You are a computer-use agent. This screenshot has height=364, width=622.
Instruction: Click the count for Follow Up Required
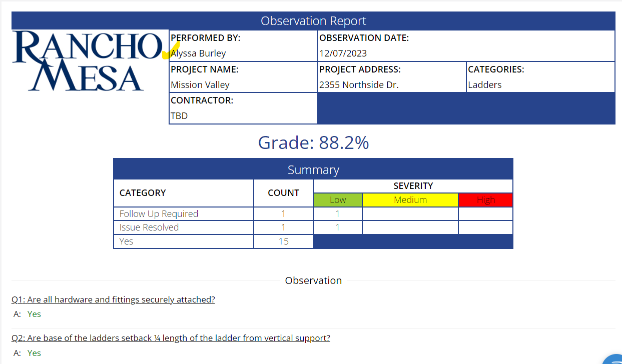[284, 213]
